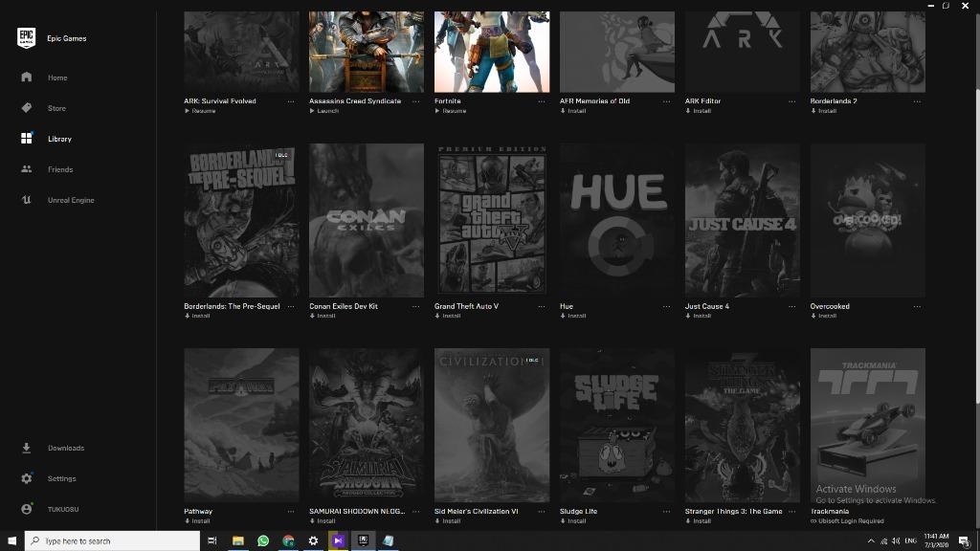Click the taskbar search box
The width and height of the screenshot is (980, 551).
(x=113, y=541)
